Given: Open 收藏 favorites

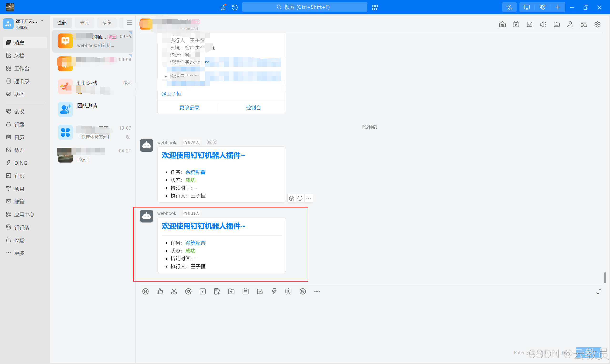Looking at the screenshot, I should click(25, 240).
